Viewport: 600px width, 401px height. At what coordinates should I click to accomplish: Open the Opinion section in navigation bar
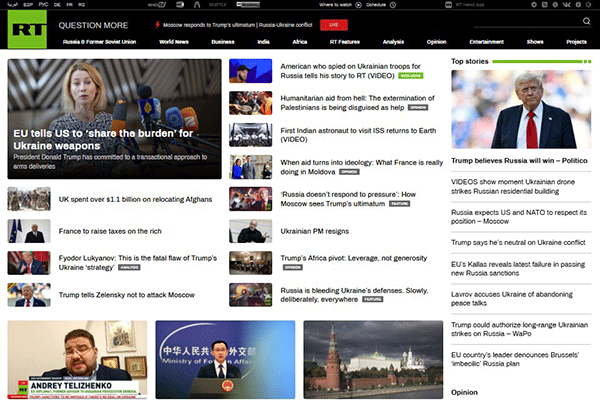[x=436, y=42]
